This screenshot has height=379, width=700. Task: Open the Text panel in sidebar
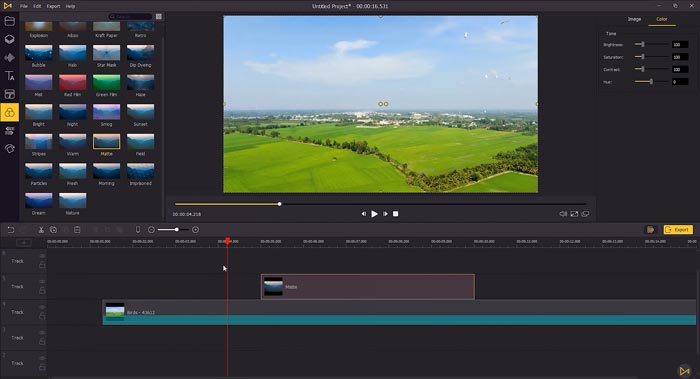[9, 76]
